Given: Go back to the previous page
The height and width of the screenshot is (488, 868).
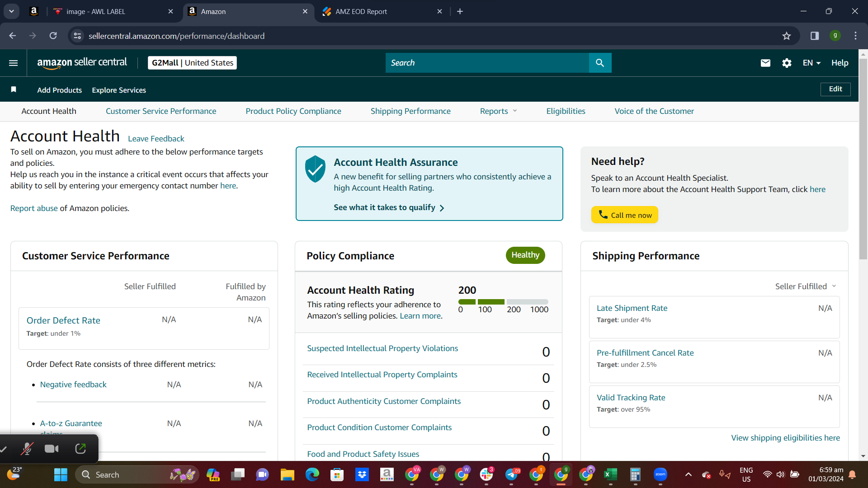Looking at the screenshot, I should 13,36.
